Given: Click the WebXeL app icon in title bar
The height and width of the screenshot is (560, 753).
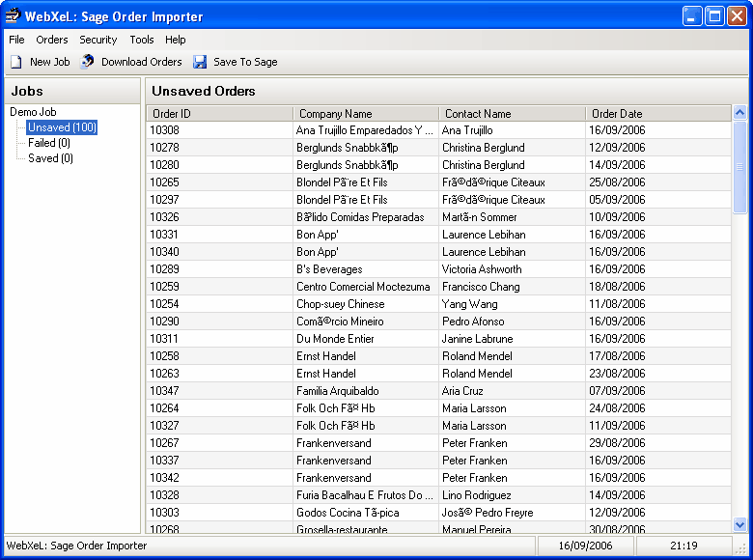Looking at the screenshot, I should [13, 16].
